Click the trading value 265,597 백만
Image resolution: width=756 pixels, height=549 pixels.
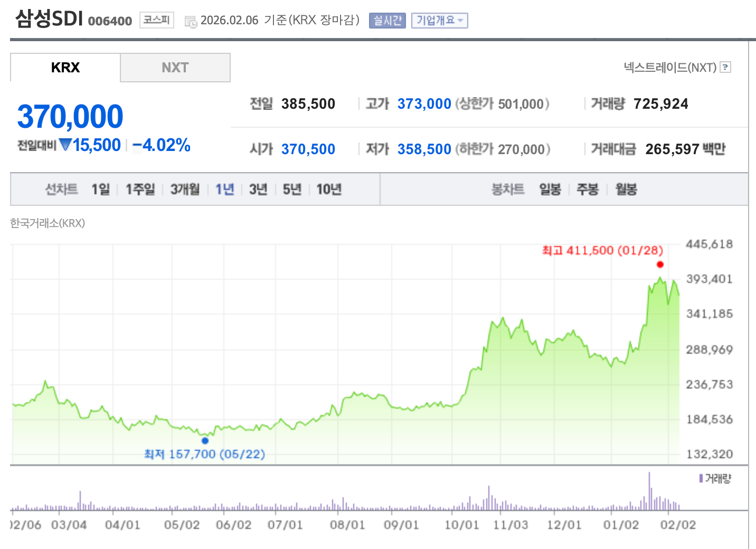[x=685, y=149]
